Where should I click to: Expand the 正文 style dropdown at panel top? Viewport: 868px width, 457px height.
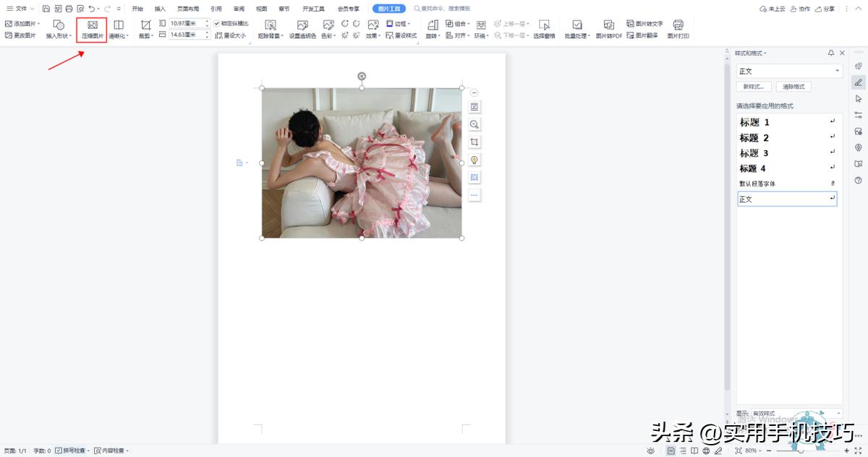(x=838, y=71)
